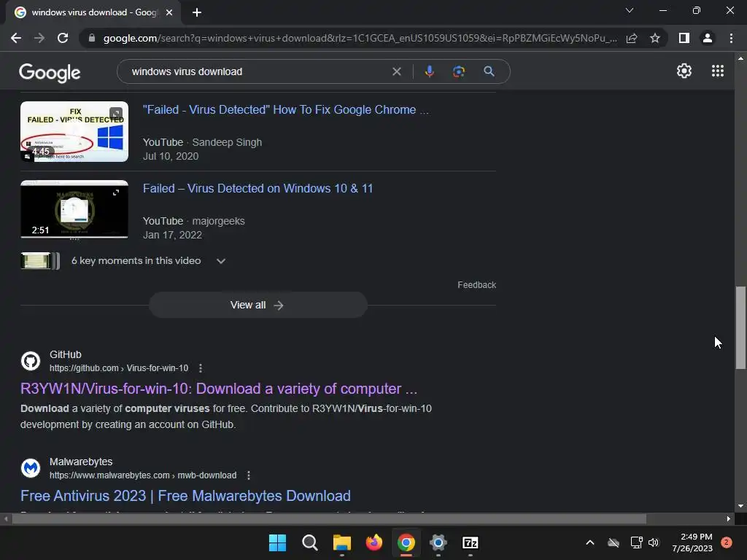This screenshot has height=560, width=747.
Task: Open Chrome's three-dot menu
Action: point(731,38)
